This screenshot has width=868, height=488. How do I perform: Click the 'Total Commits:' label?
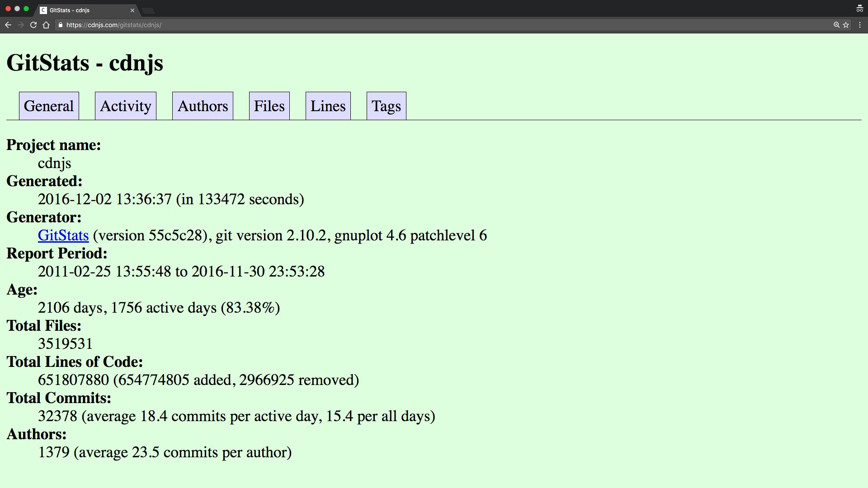[59, 398]
